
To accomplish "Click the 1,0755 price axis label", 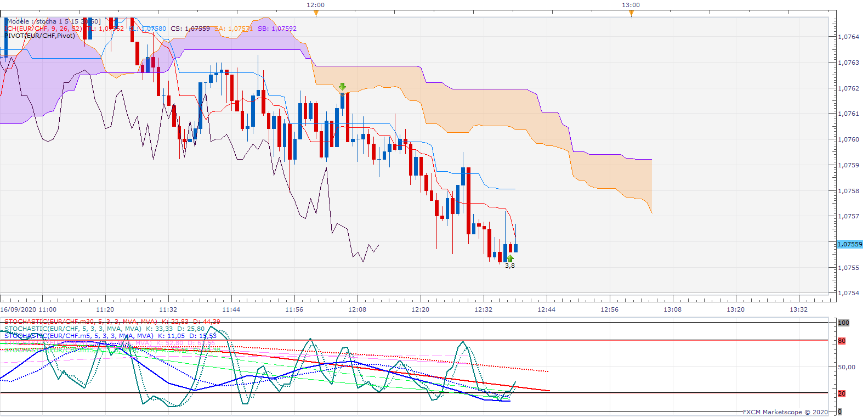I will 849,268.
